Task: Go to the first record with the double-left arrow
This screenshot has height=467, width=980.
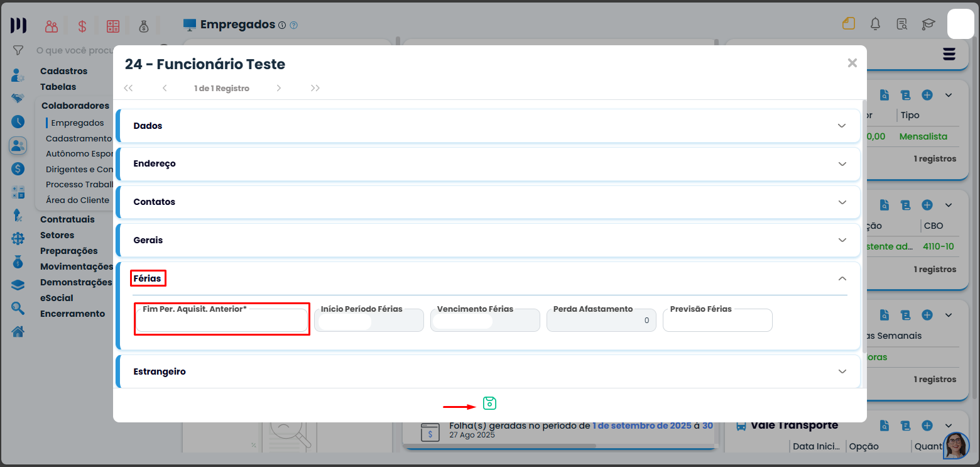Action: point(128,88)
